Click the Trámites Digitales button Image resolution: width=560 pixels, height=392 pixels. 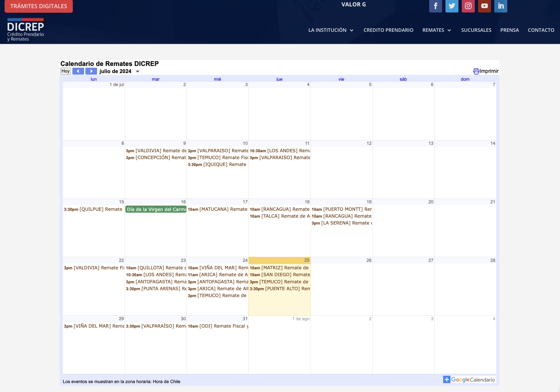click(39, 6)
